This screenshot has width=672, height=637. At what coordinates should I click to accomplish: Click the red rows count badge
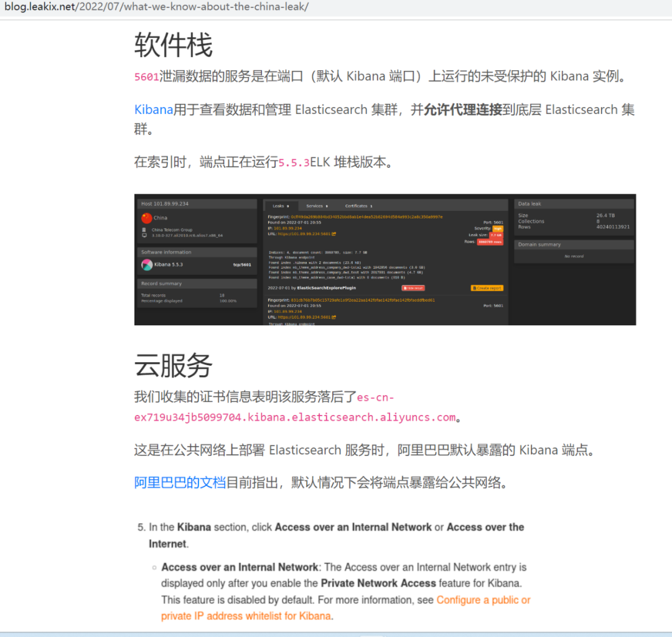(490, 242)
